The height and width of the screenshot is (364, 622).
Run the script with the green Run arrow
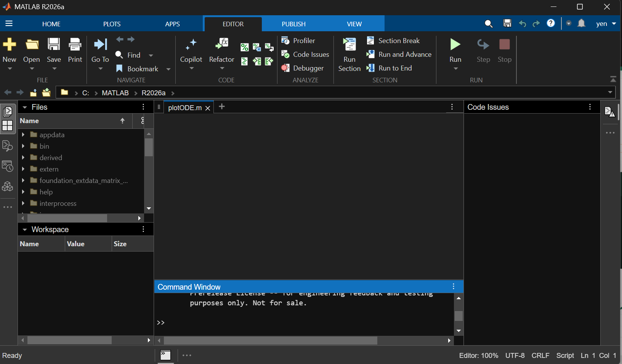click(x=455, y=45)
